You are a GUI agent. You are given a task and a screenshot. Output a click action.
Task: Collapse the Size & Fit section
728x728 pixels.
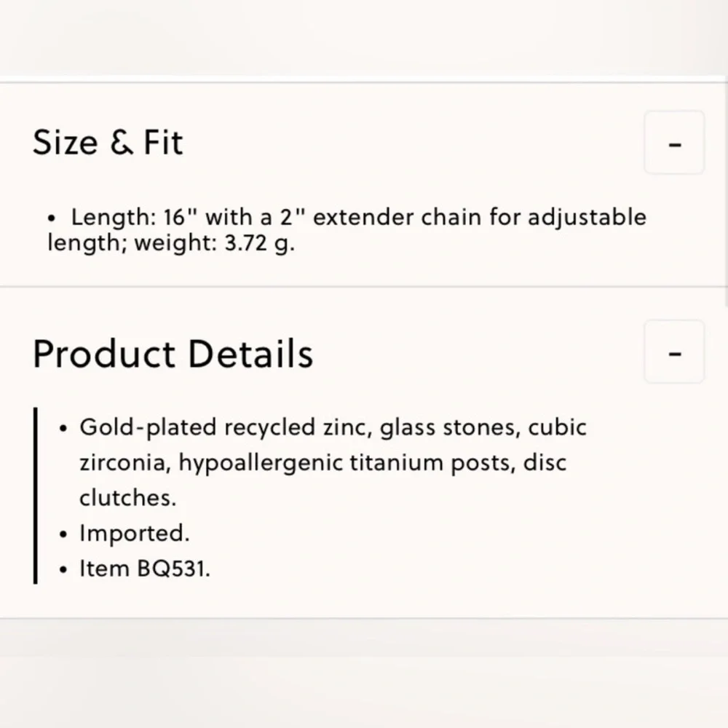tap(674, 143)
